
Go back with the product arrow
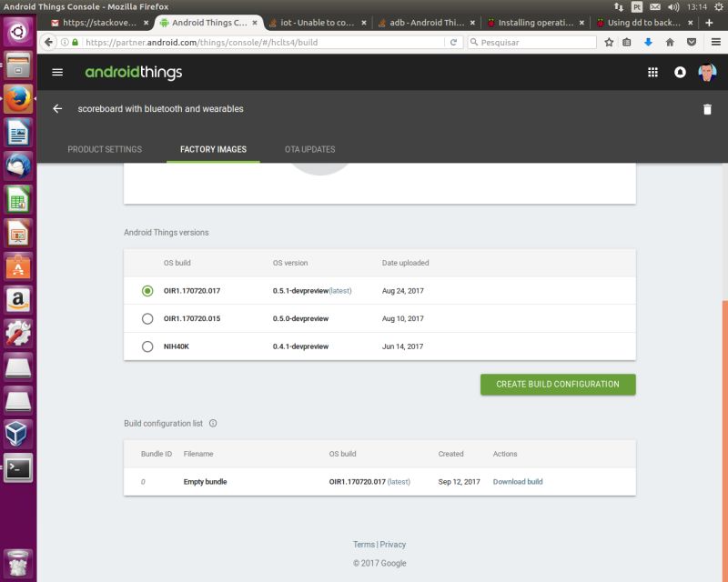(x=57, y=108)
